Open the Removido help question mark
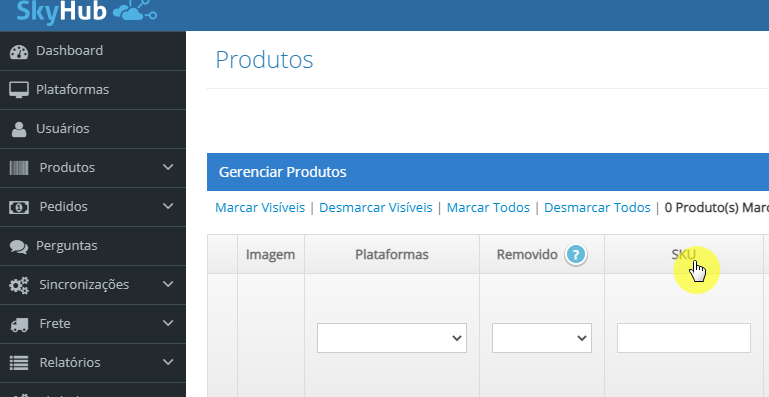The height and width of the screenshot is (397, 769). 576,255
